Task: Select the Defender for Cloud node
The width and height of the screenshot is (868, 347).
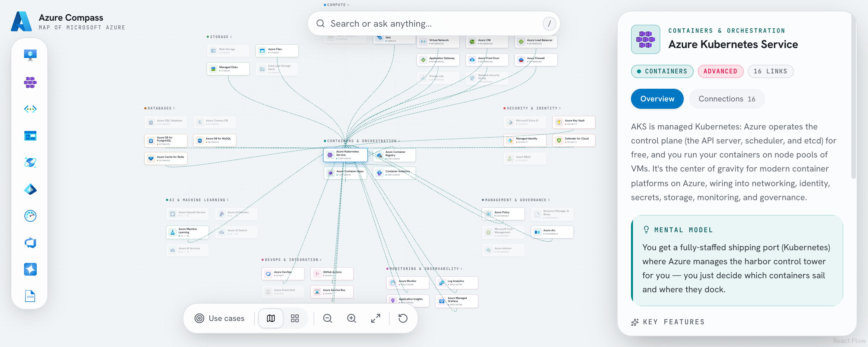Action: coord(574,140)
